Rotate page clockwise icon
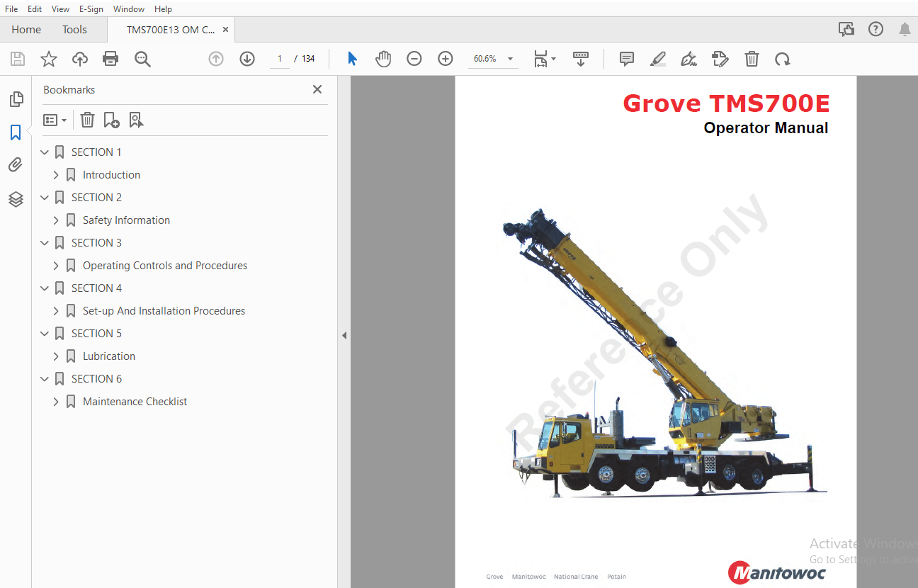918x588 pixels. pyautogui.click(x=782, y=59)
